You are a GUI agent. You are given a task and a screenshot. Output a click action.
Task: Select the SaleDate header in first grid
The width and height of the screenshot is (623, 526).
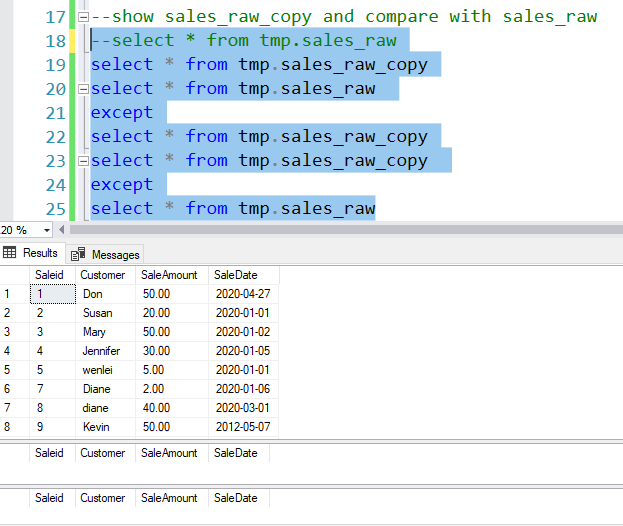(x=244, y=275)
